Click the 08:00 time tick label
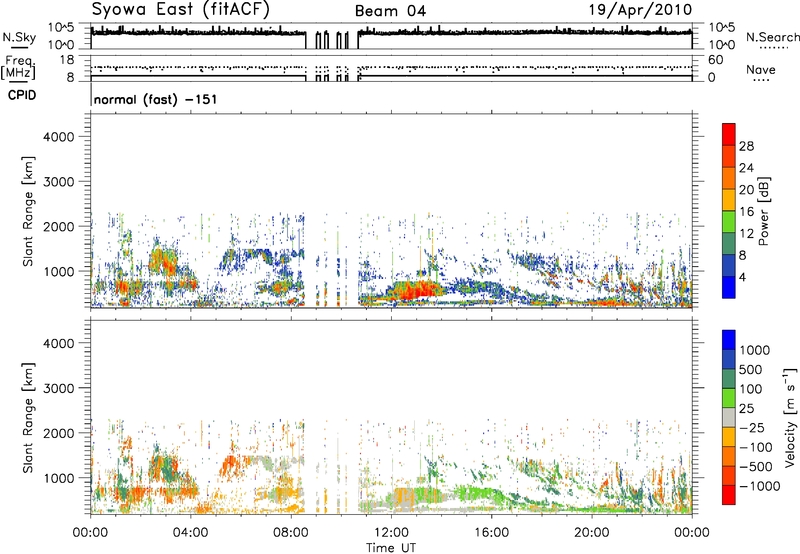The image size is (800, 554). coord(291,533)
